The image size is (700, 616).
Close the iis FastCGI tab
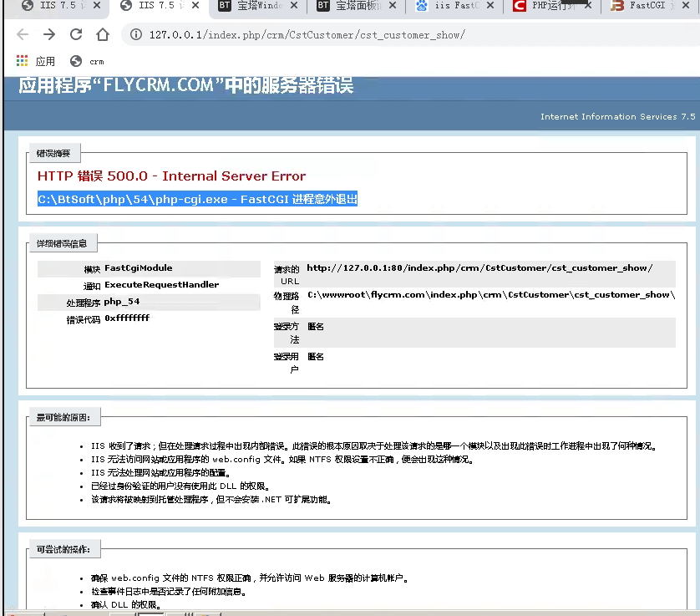(490, 5)
